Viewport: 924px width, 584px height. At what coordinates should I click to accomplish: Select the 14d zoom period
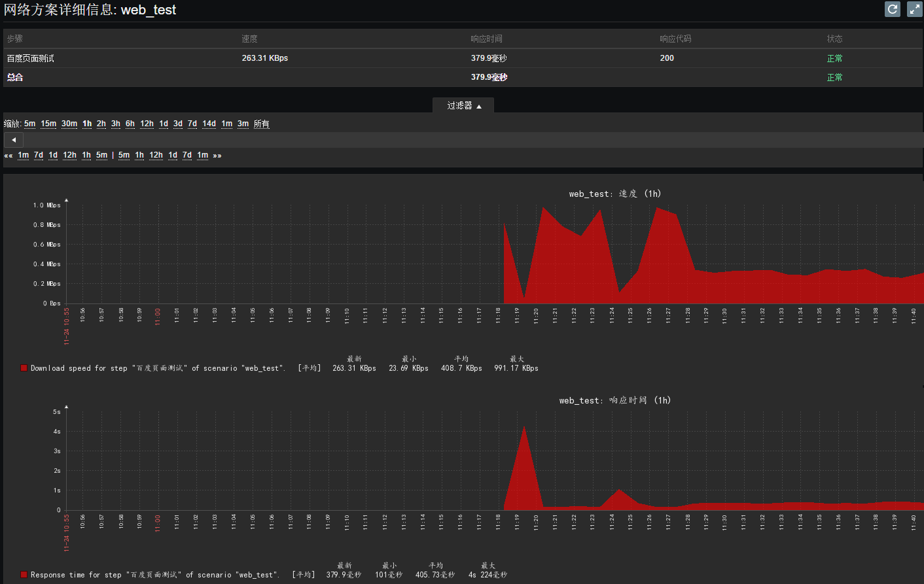click(x=209, y=124)
